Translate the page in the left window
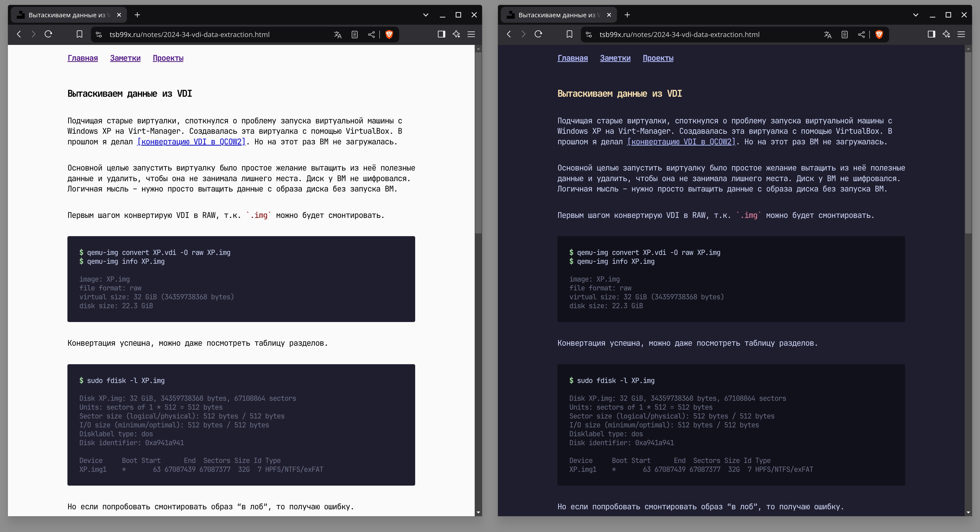The height and width of the screenshot is (532, 980). coord(338,35)
